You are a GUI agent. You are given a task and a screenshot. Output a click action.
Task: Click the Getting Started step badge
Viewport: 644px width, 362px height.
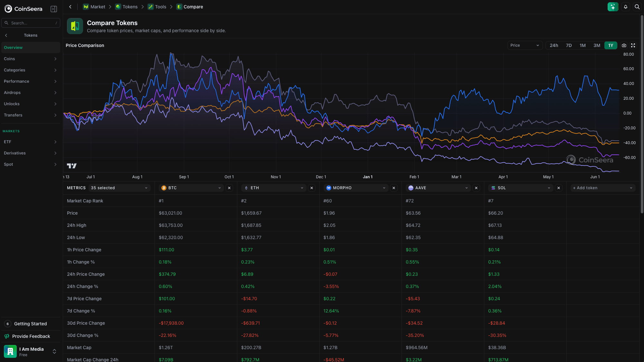tap(8, 324)
